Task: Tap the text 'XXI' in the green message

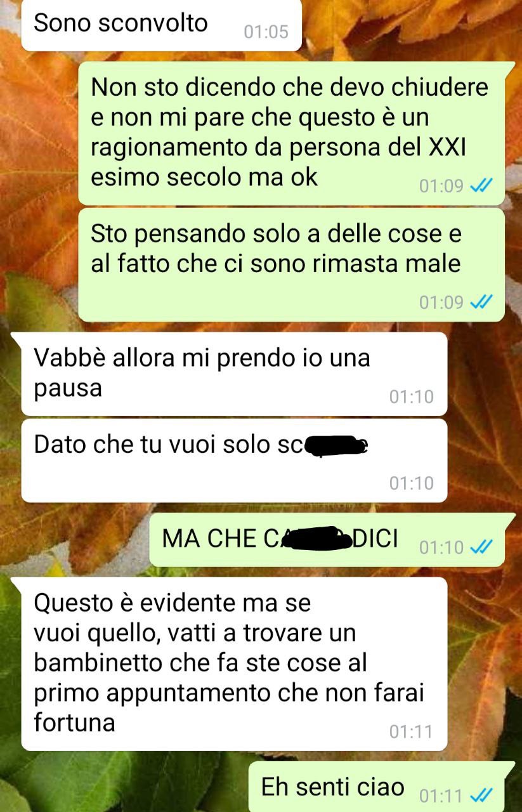Action: (443, 147)
